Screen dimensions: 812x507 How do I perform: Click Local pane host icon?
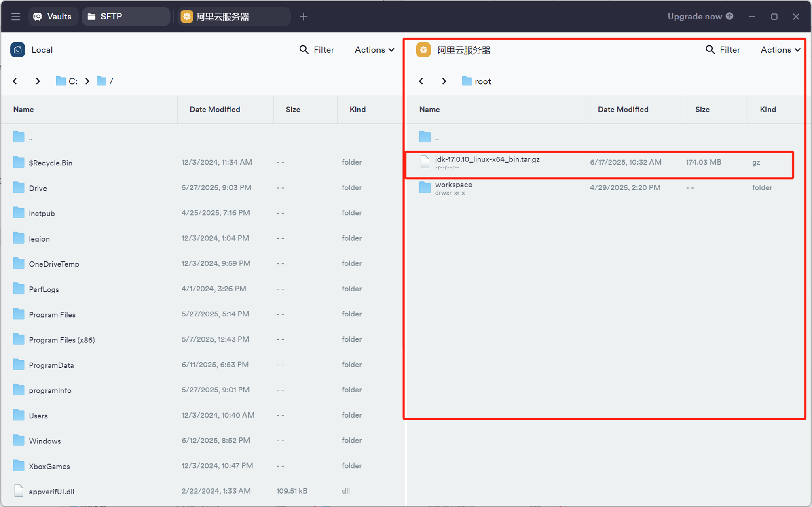18,50
